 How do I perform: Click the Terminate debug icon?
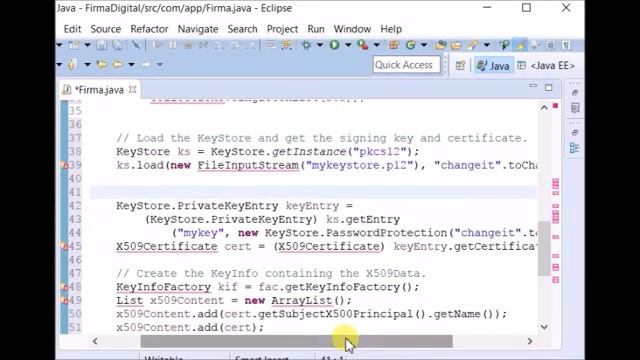tap(188, 45)
